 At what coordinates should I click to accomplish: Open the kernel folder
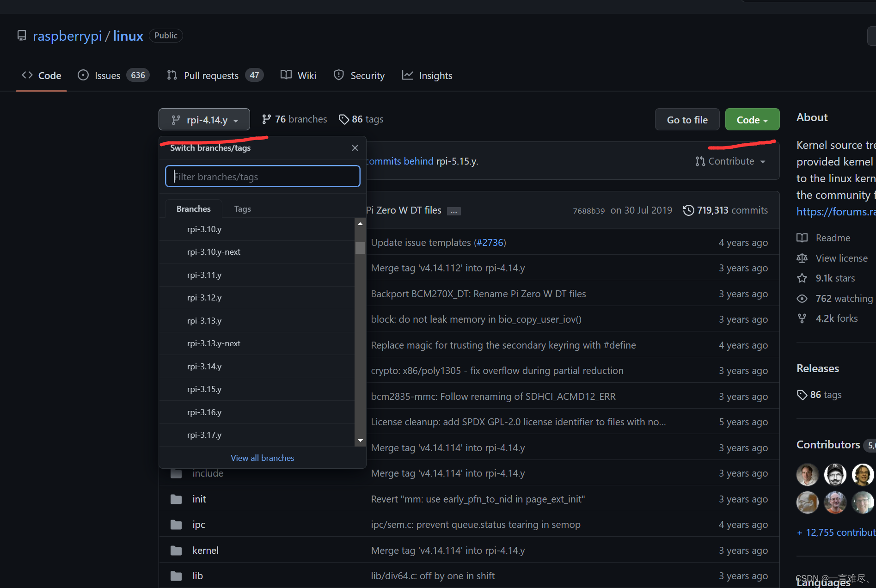[x=205, y=551]
